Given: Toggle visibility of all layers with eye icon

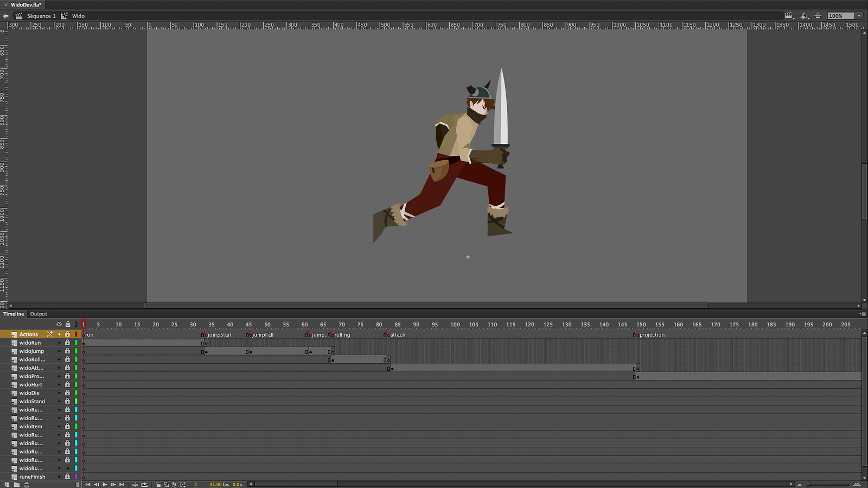Looking at the screenshot, I should [x=59, y=324].
